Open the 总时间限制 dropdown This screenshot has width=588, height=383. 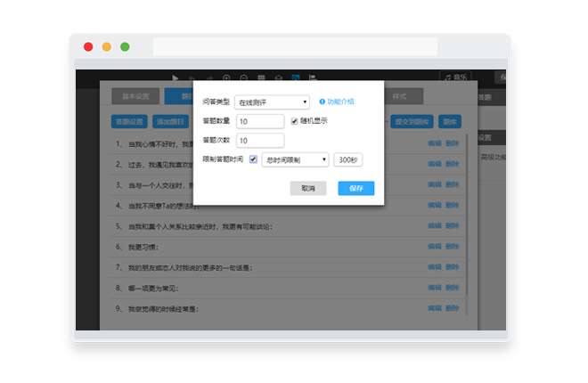tap(295, 159)
